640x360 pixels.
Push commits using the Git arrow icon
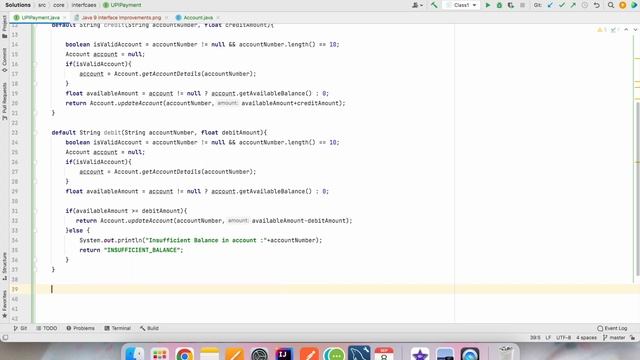(x=573, y=5)
